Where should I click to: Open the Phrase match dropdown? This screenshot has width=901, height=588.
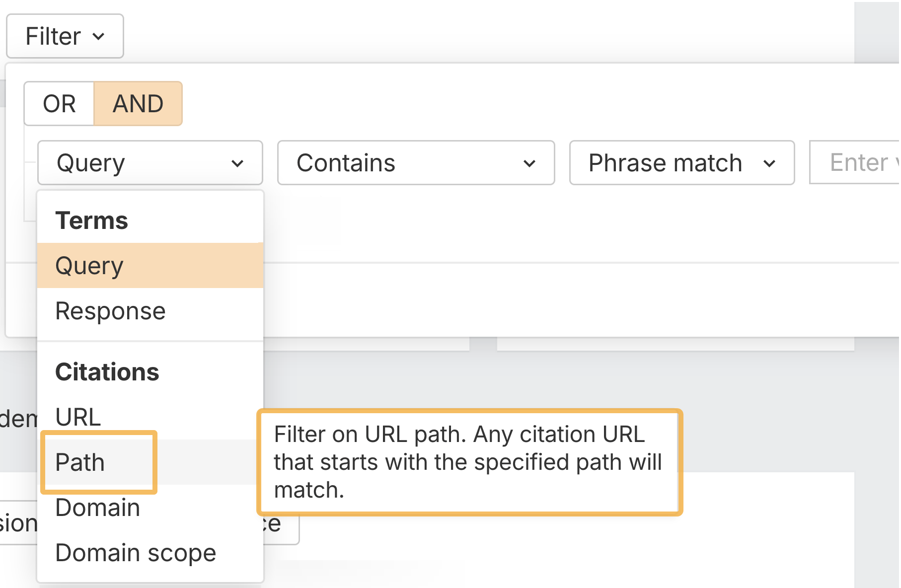pos(681,163)
